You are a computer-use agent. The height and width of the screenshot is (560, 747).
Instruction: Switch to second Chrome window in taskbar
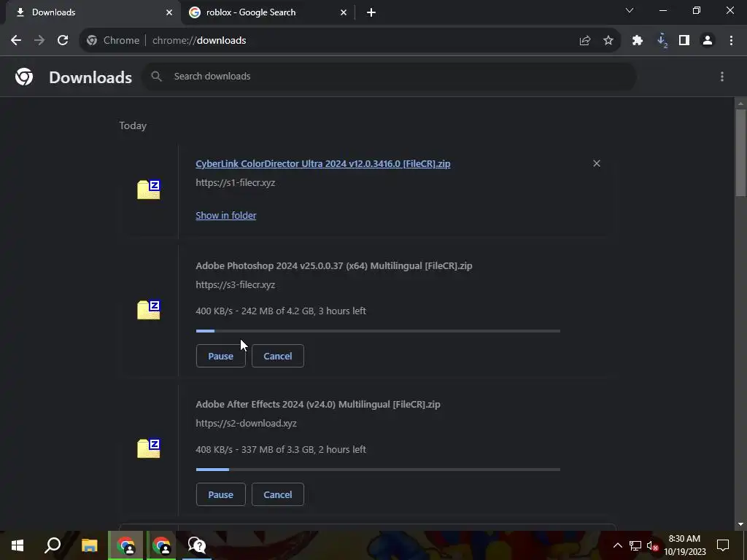tap(161, 545)
